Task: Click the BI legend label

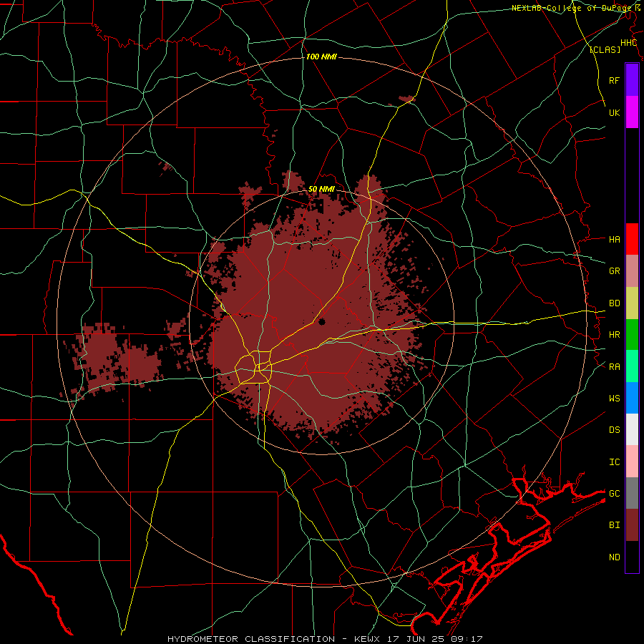Action: coord(614,525)
